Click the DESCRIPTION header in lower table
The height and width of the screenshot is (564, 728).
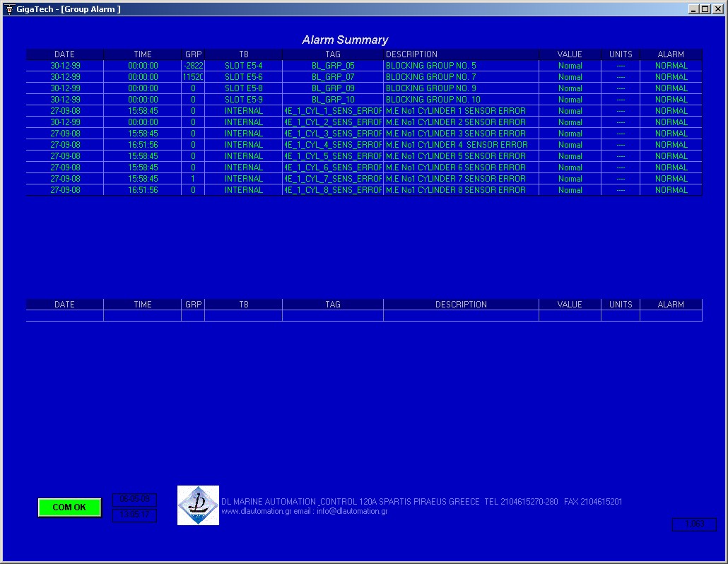pyautogui.click(x=461, y=305)
